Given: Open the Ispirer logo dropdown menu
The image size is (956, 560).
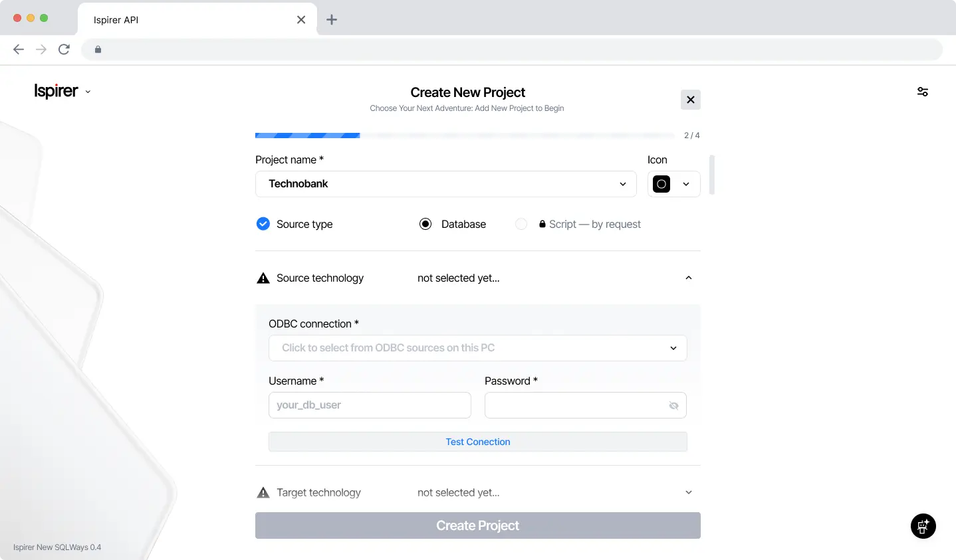Looking at the screenshot, I should pos(62,91).
